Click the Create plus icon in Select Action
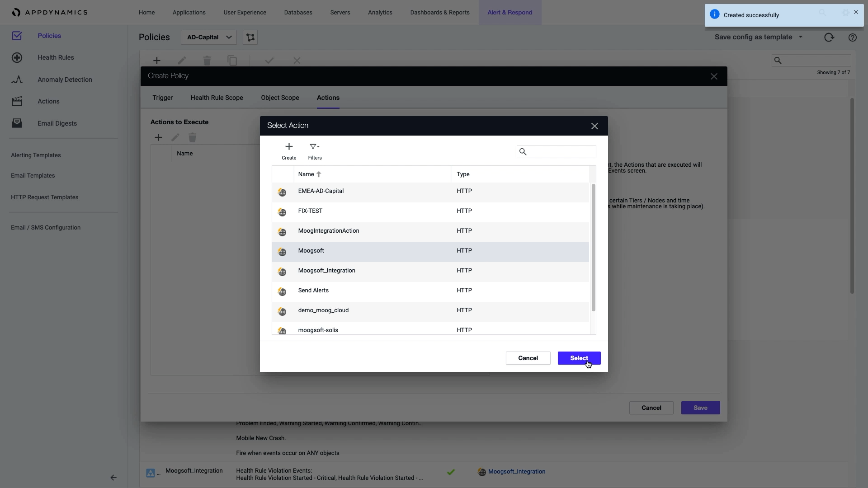This screenshot has height=488, width=868. (x=289, y=146)
